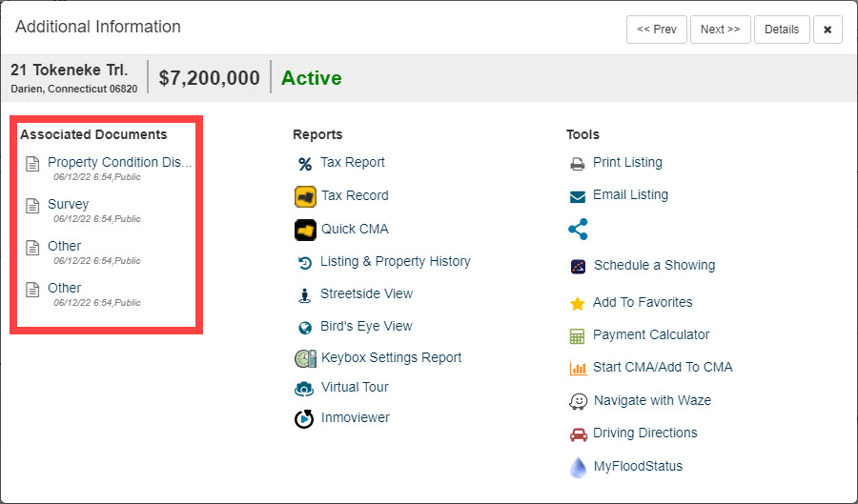Click the Payment Calculator icon
The height and width of the screenshot is (504, 858).
tap(578, 336)
